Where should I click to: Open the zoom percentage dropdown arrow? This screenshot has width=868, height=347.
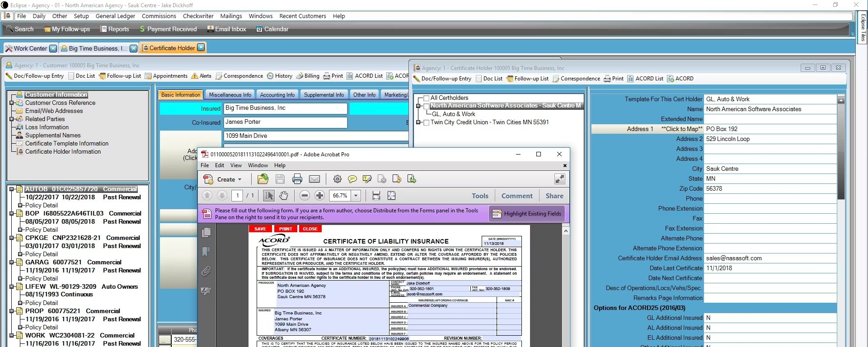click(356, 196)
